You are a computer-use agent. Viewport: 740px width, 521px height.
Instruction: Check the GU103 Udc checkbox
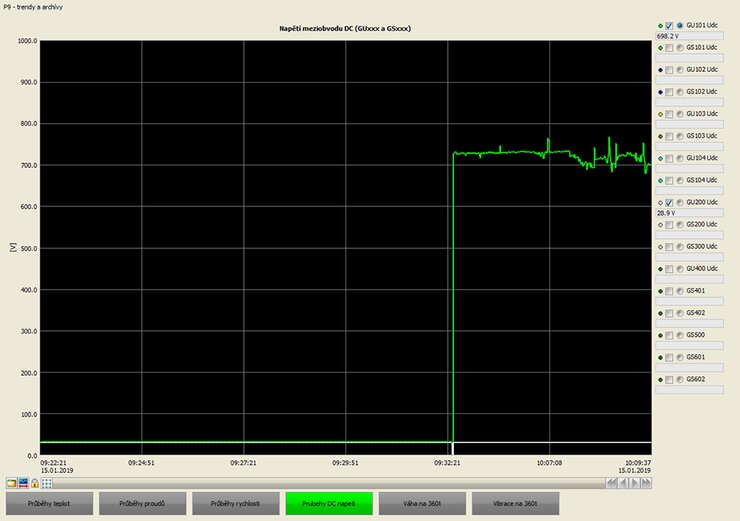click(669, 115)
